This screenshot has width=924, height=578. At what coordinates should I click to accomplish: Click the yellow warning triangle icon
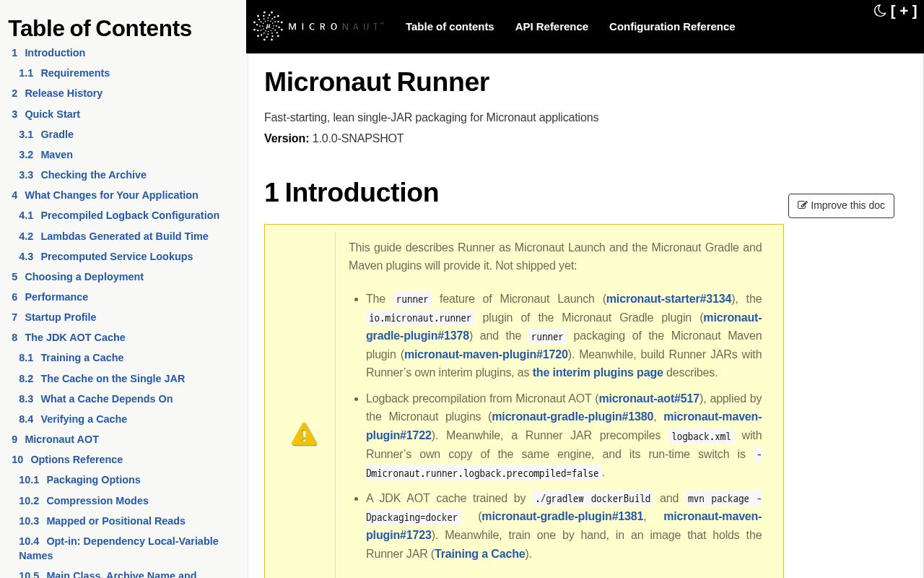pos(304,435)
